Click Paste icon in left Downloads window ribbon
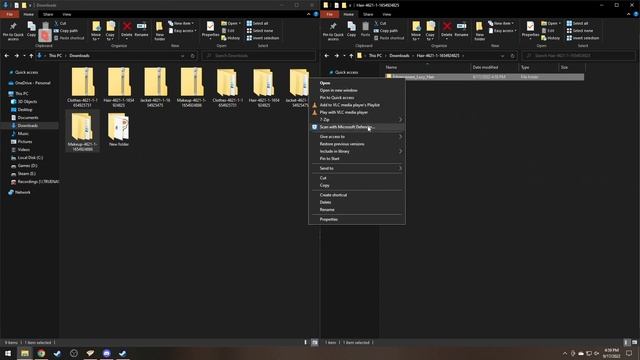640x360 pixels. pos(45,32)
